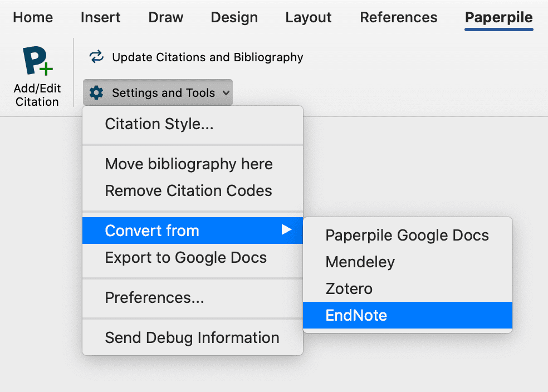Select Move bibliography here
The image size is (548, 392).
[189, 164]
